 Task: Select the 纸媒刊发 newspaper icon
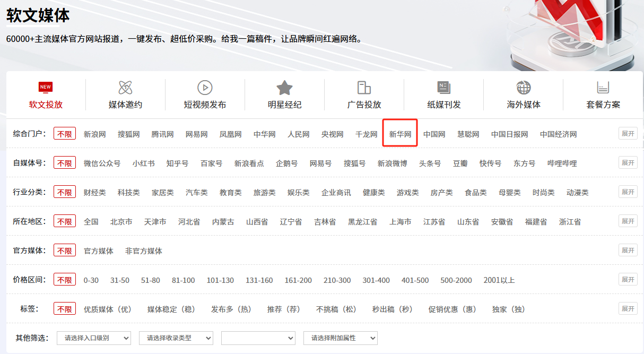443,88
